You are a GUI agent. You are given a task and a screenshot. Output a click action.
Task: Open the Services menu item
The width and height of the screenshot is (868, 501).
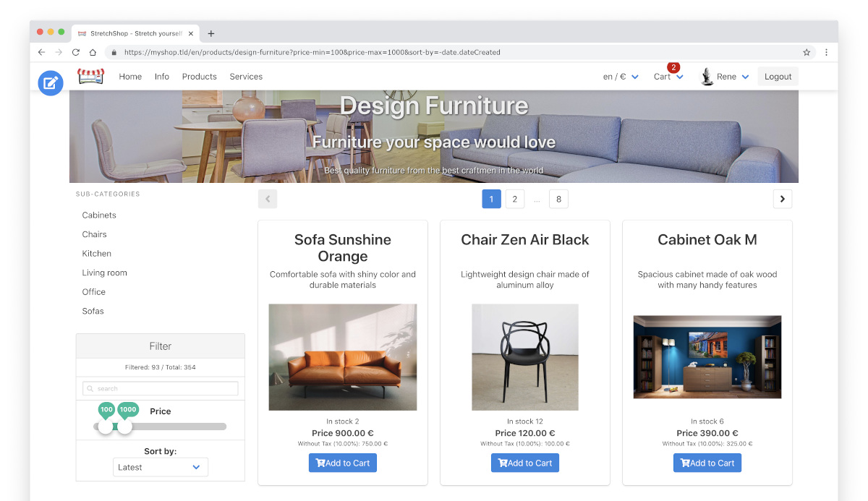click(x=246, y=77)
